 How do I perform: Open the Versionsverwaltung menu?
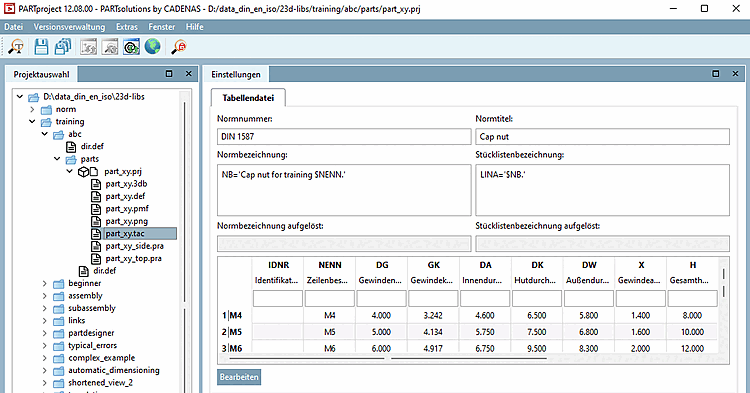69,27
